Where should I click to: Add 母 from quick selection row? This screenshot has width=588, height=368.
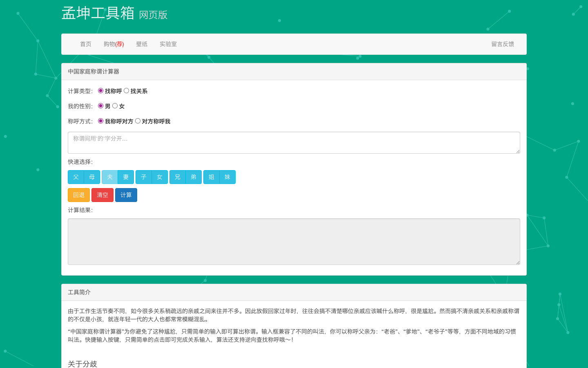point(92,177)
